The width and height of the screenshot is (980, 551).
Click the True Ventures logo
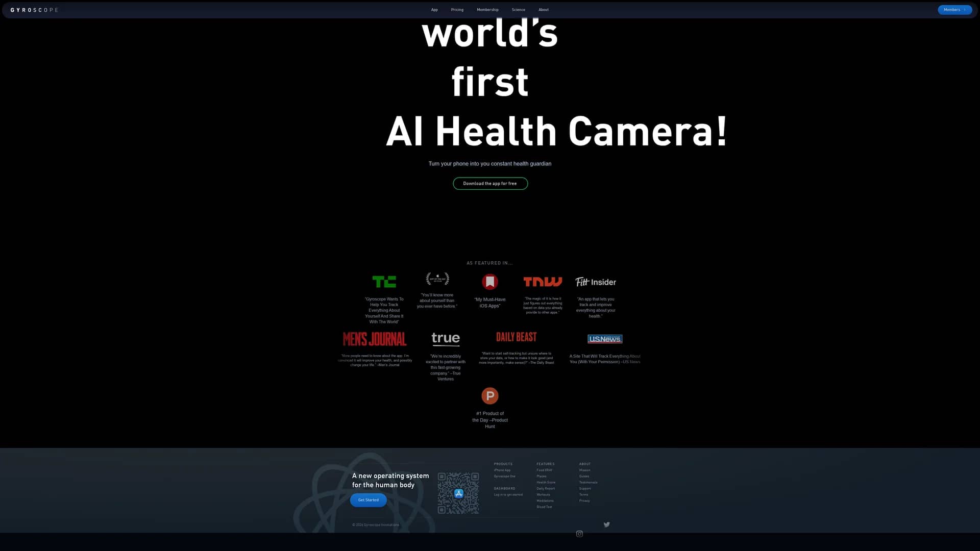[x=446, y=339]
